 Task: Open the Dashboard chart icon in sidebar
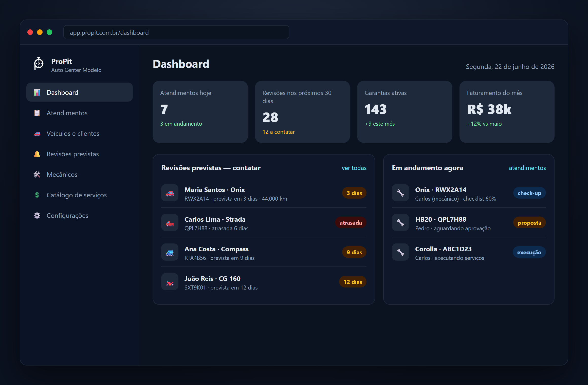[37, 92]
